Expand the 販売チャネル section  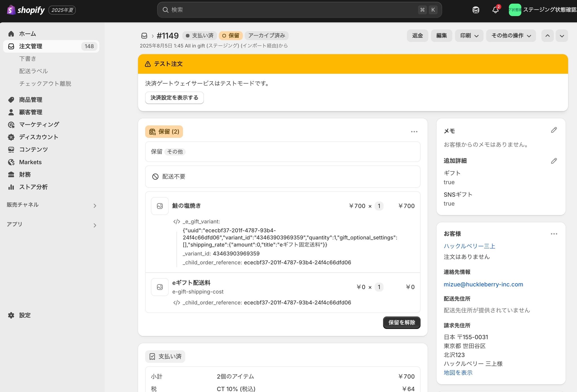95,206
